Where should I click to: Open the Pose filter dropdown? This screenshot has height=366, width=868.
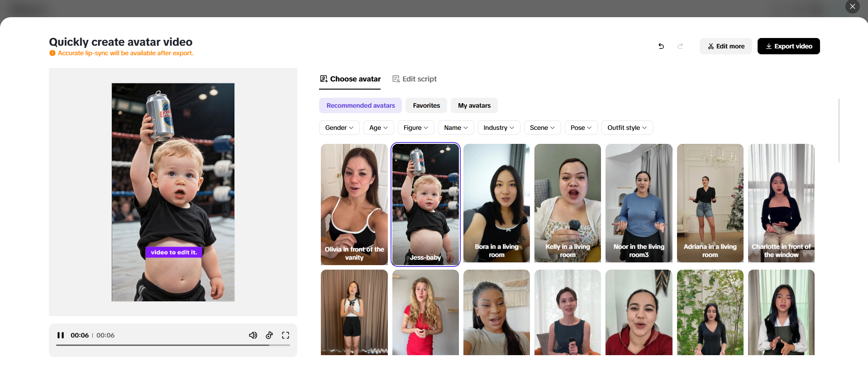(x=581, y=128)
